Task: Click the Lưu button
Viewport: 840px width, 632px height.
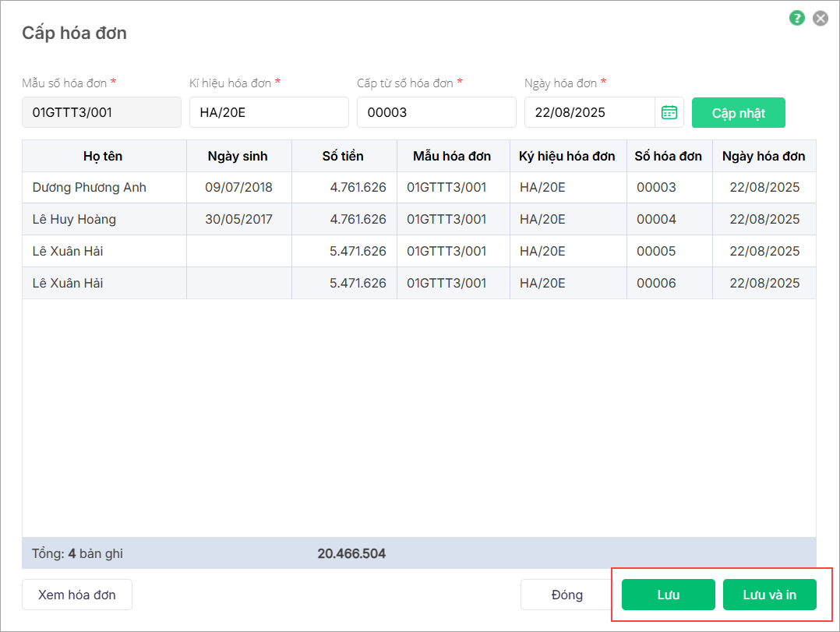Action: (x=668, y=595)
